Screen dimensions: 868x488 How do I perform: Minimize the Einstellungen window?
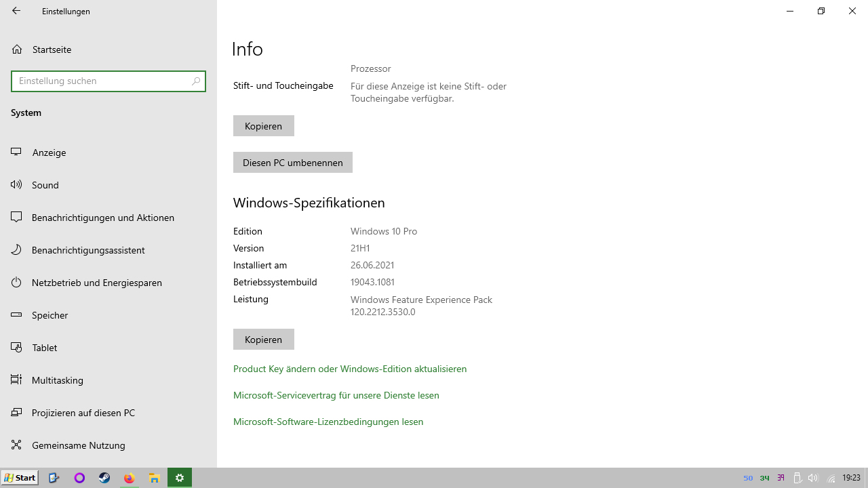[790, 11]
